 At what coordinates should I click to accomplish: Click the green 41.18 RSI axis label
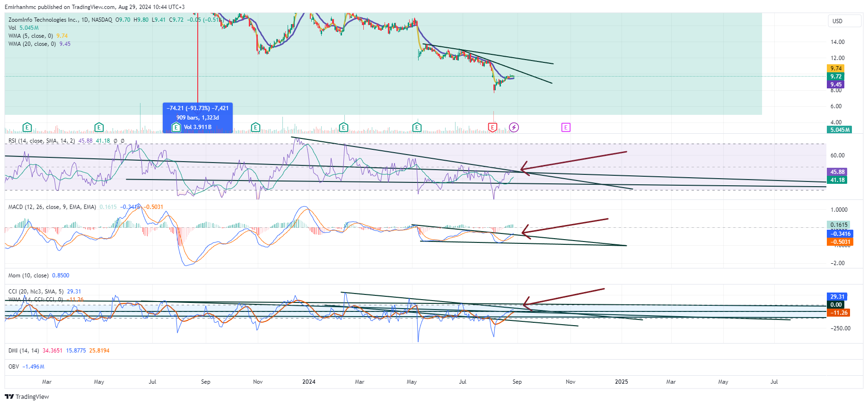point(837,180)
